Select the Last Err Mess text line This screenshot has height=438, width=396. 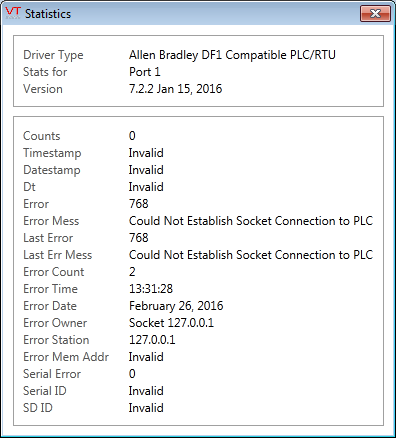coord(251,255)
